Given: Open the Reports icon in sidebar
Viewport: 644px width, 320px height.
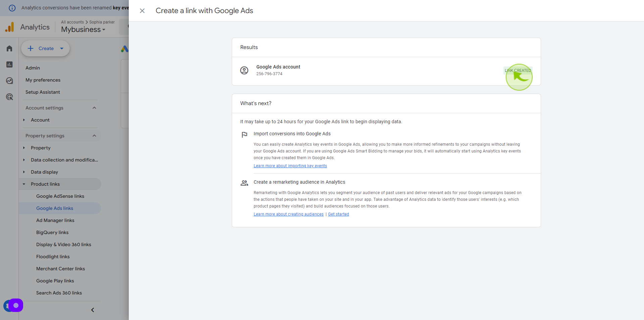Looking at the screenshot, I should pyautogui.click(x=9, y=64).
